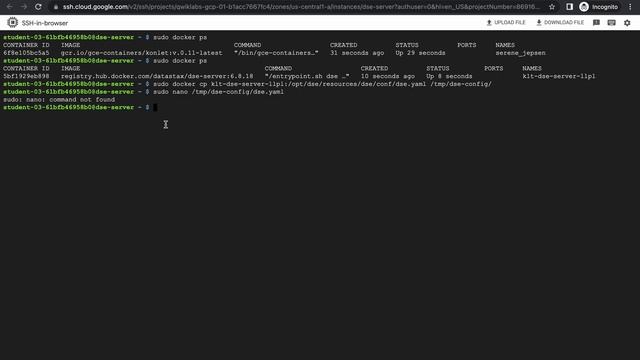The width and height of the screenshot is (640, 360).
Task: Click the browser back arrow
Action: [9, 7]
